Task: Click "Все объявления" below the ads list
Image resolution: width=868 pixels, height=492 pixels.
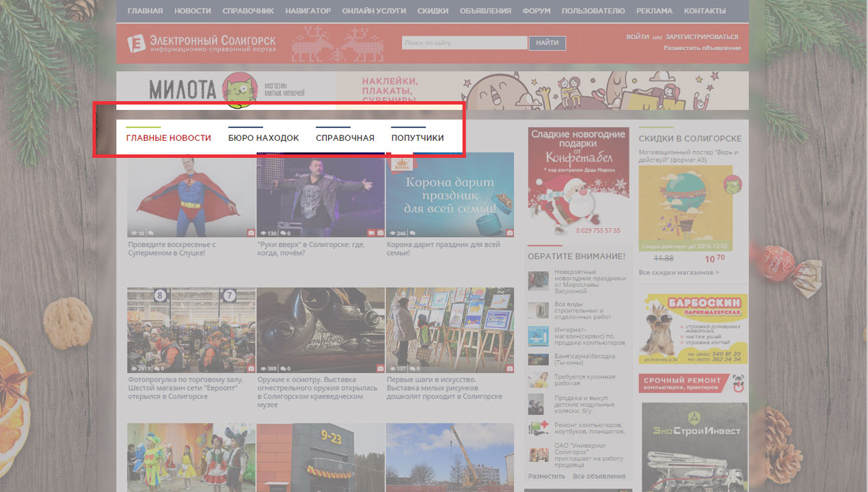Action: point(599,476)
